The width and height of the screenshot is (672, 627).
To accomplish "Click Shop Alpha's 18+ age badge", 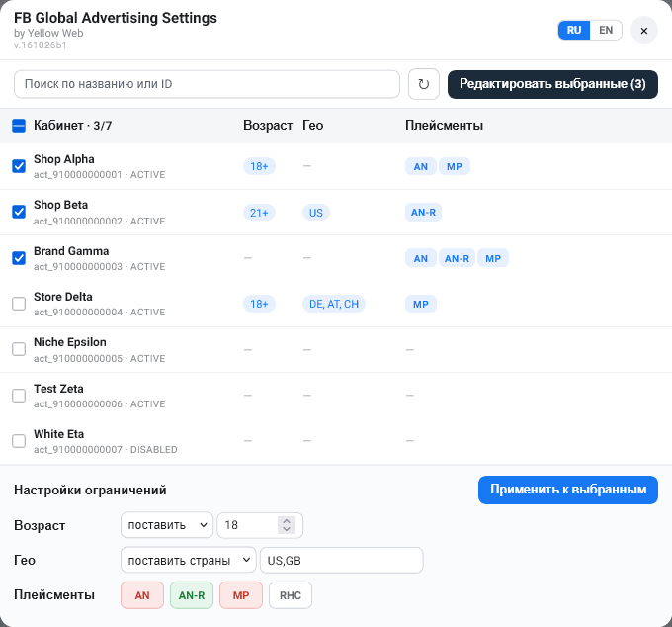I will pyautogui.click(x=259, y=166).
